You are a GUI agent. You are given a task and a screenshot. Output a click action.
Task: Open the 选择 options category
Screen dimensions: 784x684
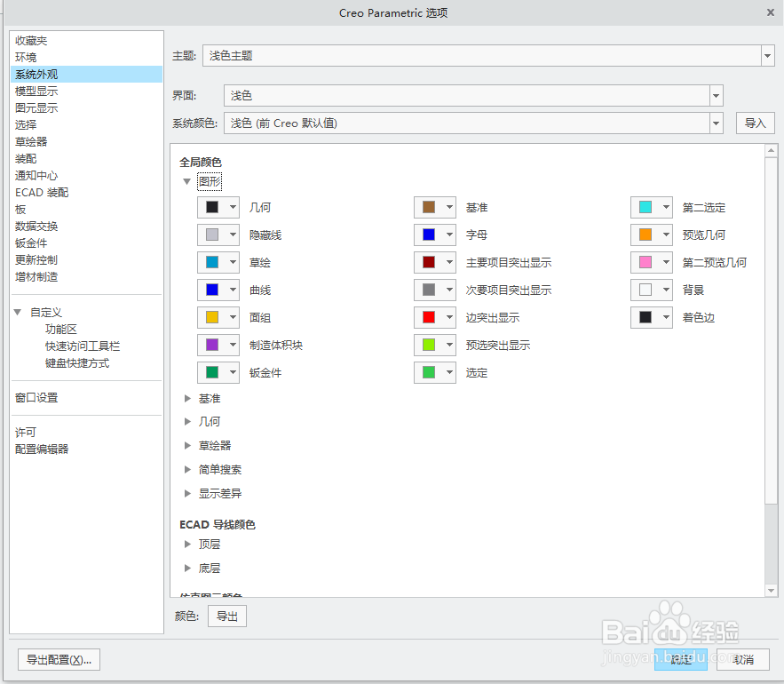pos(26,124)
